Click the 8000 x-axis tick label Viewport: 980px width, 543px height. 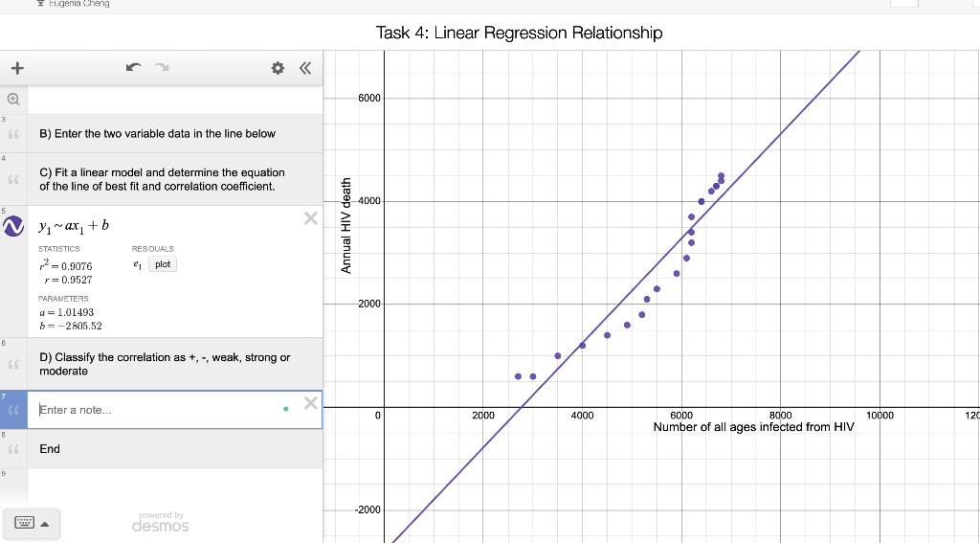coord(780,416)
